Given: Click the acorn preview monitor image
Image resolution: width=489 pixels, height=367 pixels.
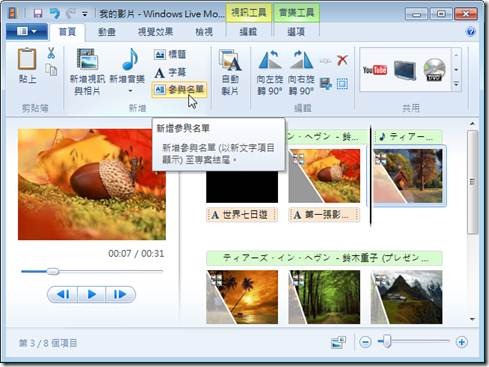Looking at the screenshot, I should coord(92,184).
